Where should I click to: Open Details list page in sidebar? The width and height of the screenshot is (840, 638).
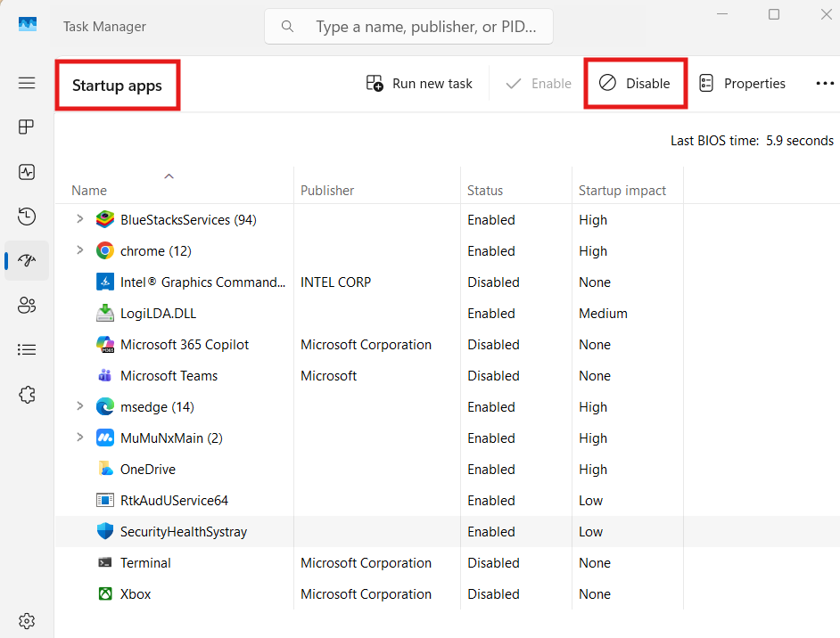click(x=27, y=349)
